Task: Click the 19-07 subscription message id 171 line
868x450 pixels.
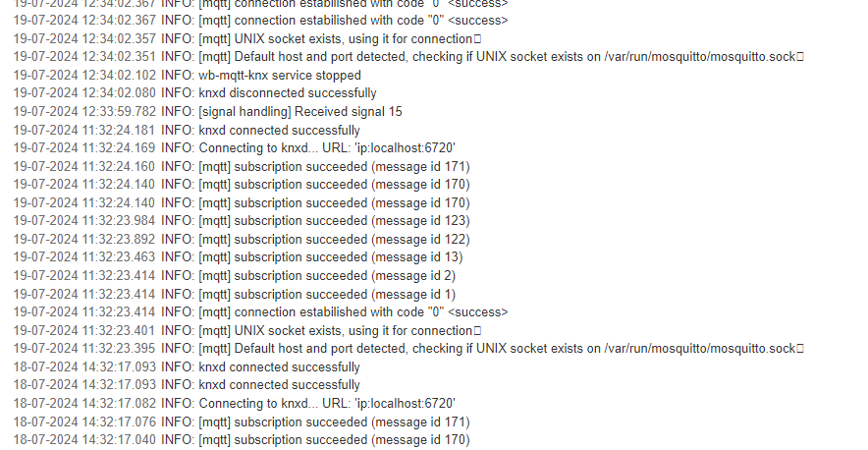Action: 242,166
